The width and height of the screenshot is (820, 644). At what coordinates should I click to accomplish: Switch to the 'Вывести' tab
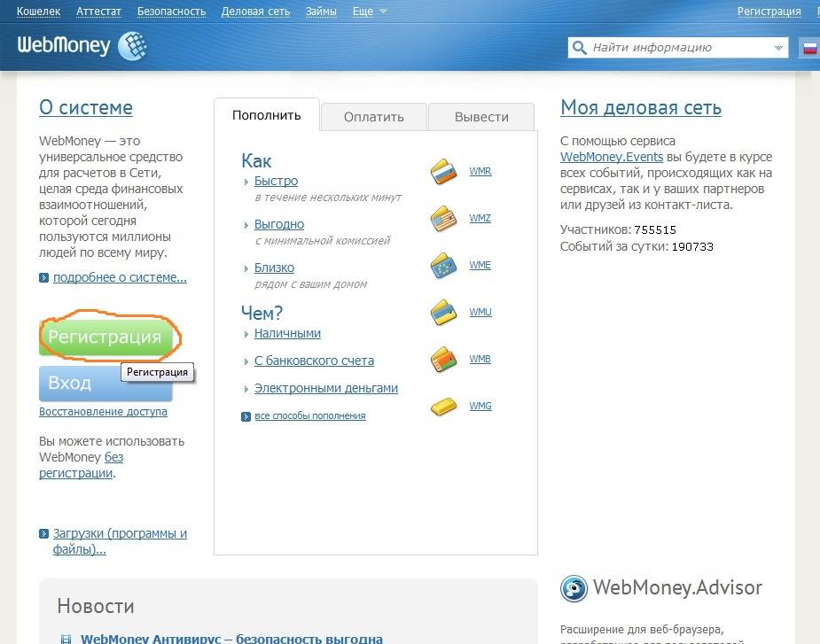pos(481,117)
